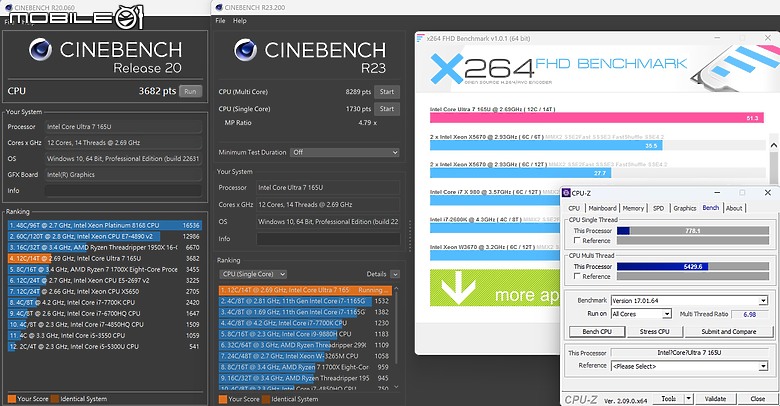
Task: Click the Info field in Cinebench R20
Action: point(123,191)
